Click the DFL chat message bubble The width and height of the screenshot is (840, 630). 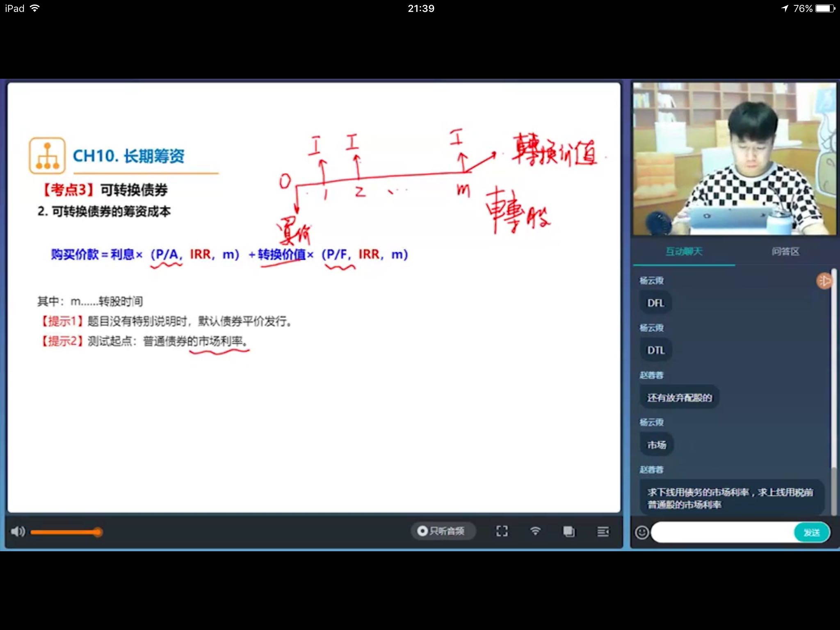pyautogui.click(x=655, y=303)
